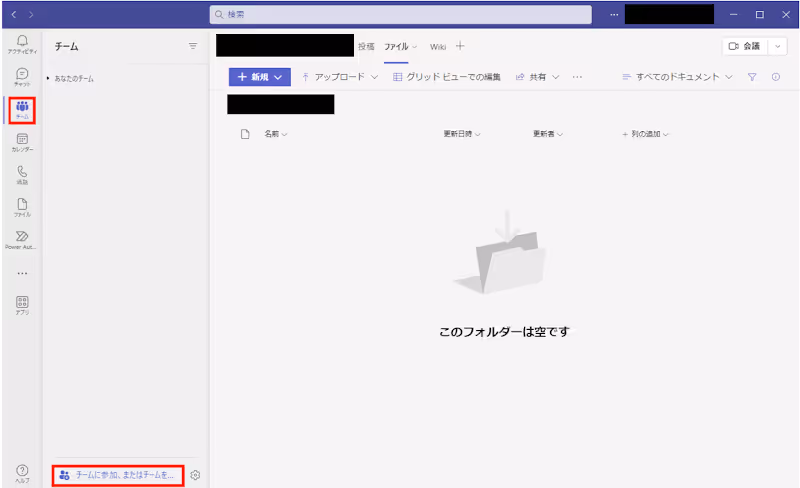Image resolution: width=800 pixels, height=488 pixels.
Task: Open the Calls phone icon
Action: pos(22,175)
